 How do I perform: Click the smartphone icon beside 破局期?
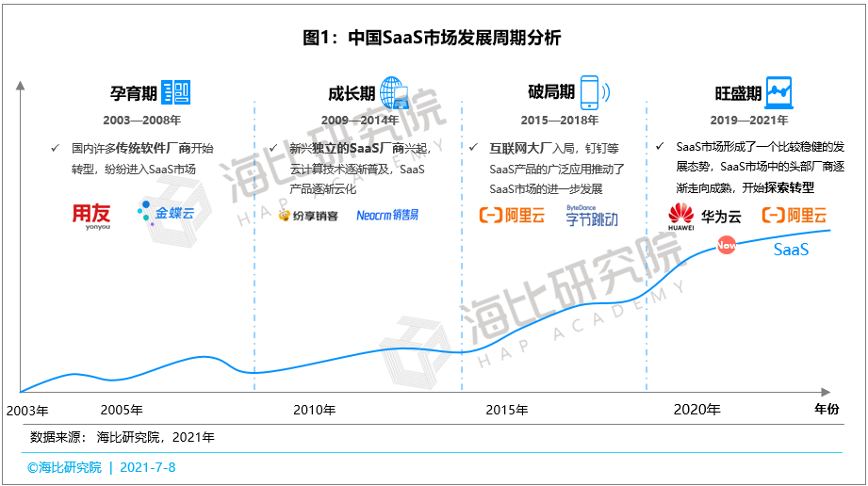click(x=592, y=92)
